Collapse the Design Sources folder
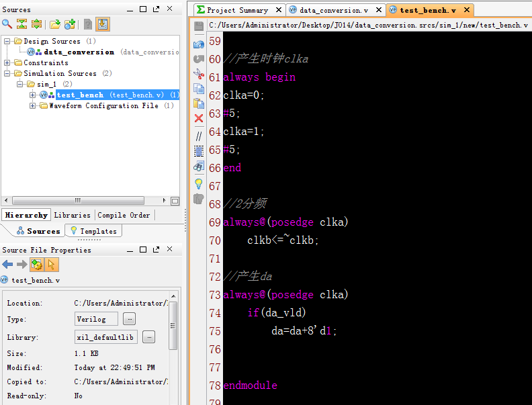The width and height of the screenshot is (532, 405). coord(7,41)
